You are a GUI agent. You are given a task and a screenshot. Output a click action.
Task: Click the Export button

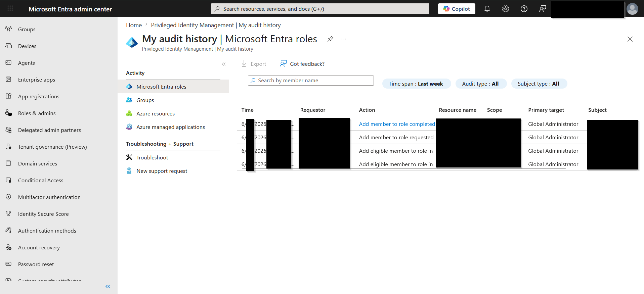[254, 64]
